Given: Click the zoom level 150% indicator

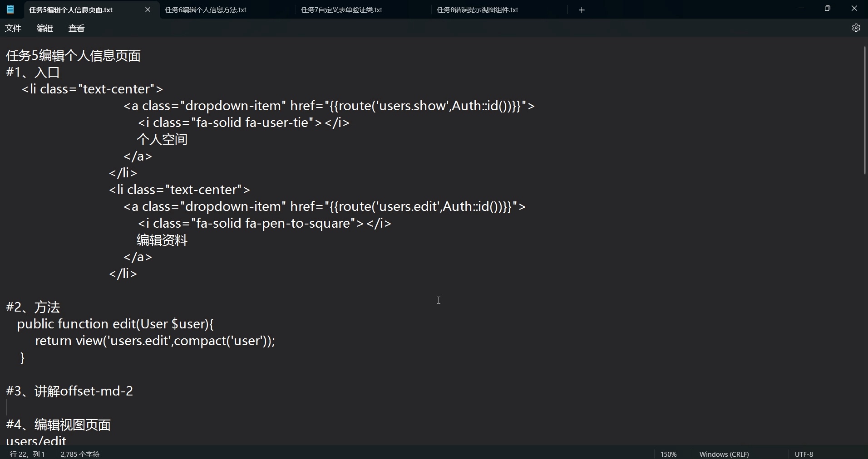Looking at the screenshot, I should tap(668, 454).
